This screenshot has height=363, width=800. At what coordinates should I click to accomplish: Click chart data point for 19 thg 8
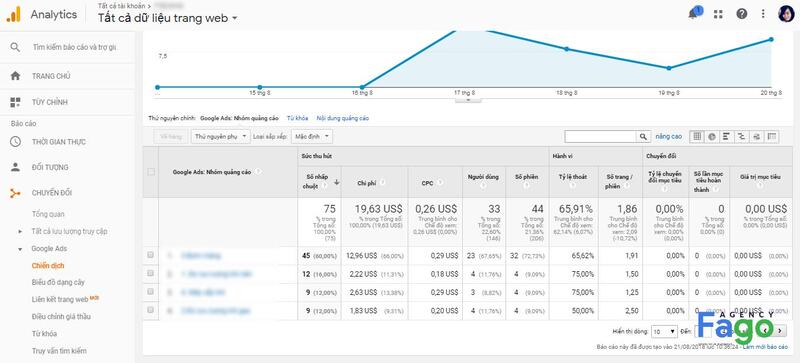tap(669, 68)
